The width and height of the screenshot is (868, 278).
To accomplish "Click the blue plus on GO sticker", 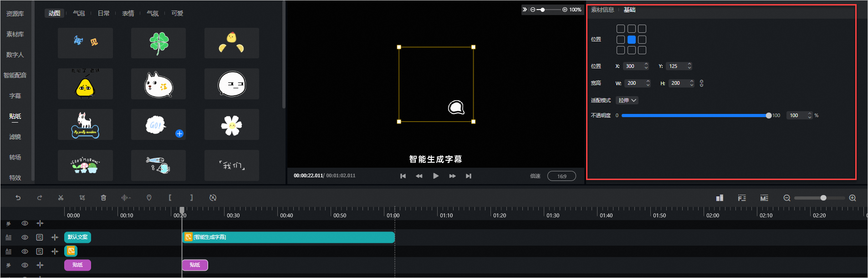I will pos(179,134).
